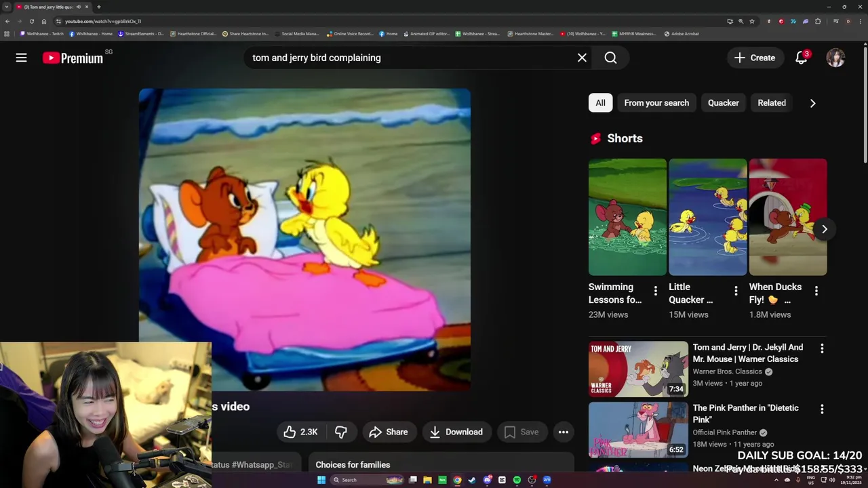
Task: Like the video with 2.3K likes
Action: (x=300, y=432)
